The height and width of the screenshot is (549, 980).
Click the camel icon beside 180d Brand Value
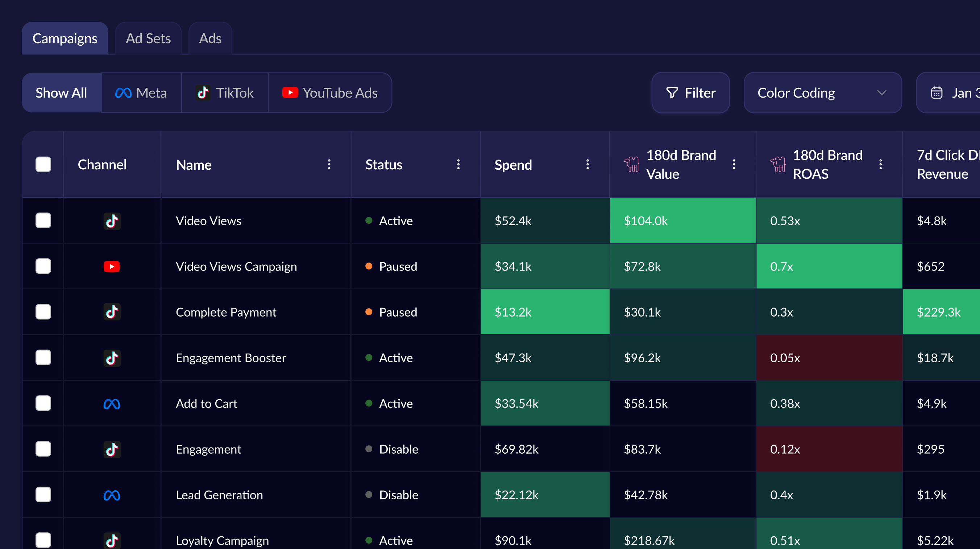click(631, 165)
